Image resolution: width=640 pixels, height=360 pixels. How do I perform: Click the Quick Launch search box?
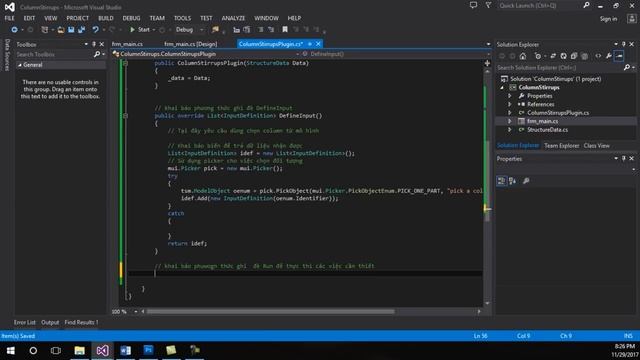(x=540, y=6)
